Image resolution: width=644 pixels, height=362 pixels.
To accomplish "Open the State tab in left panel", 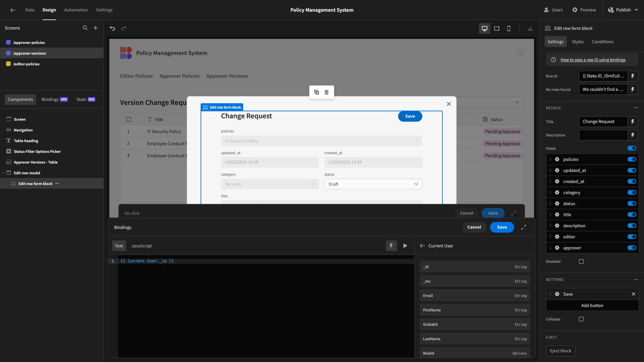I will point(86,100).
